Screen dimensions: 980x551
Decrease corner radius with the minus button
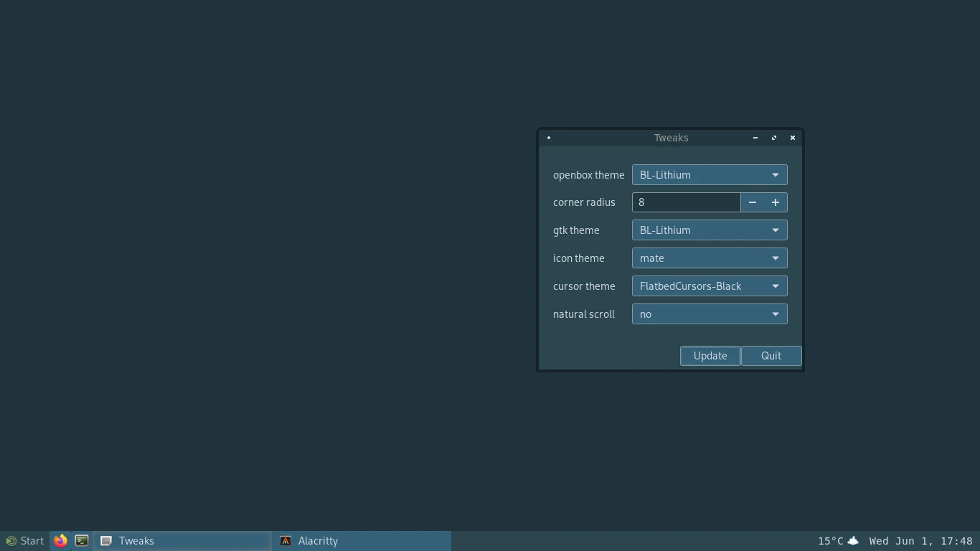753,202
